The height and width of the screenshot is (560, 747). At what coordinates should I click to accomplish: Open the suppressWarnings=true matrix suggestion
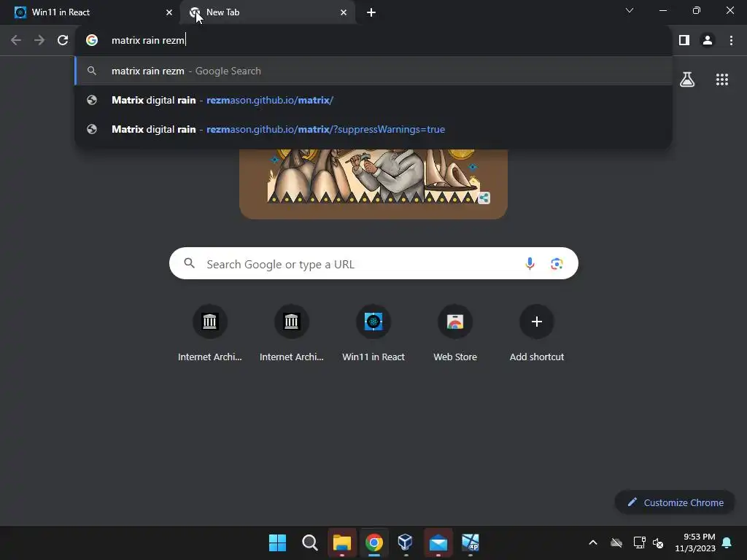[x=373, y=129]
